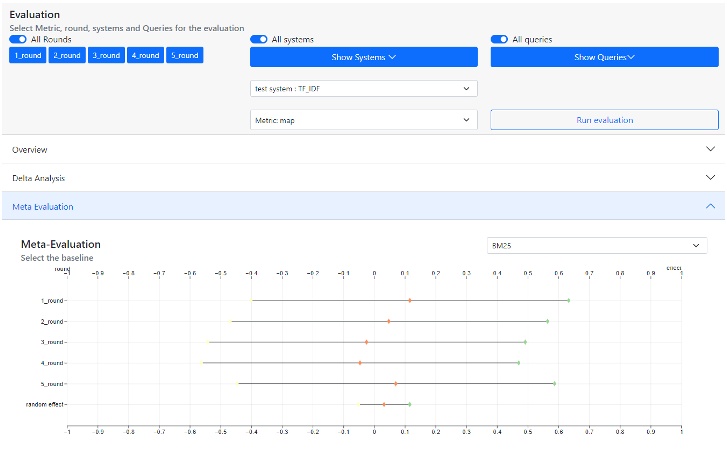The image size is (727, 453).
Task: Open the Show Systems dropdown
Action: (x=363, y=57)
